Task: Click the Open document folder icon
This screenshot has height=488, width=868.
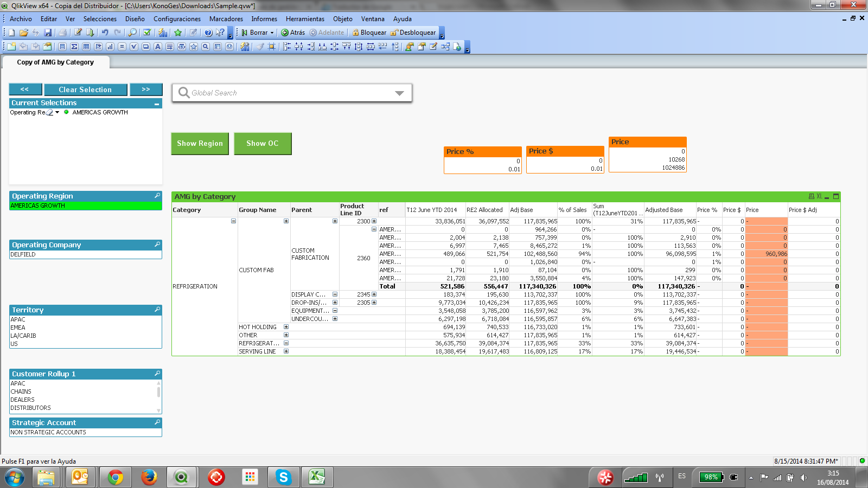Action: click(x=24, y=33)
